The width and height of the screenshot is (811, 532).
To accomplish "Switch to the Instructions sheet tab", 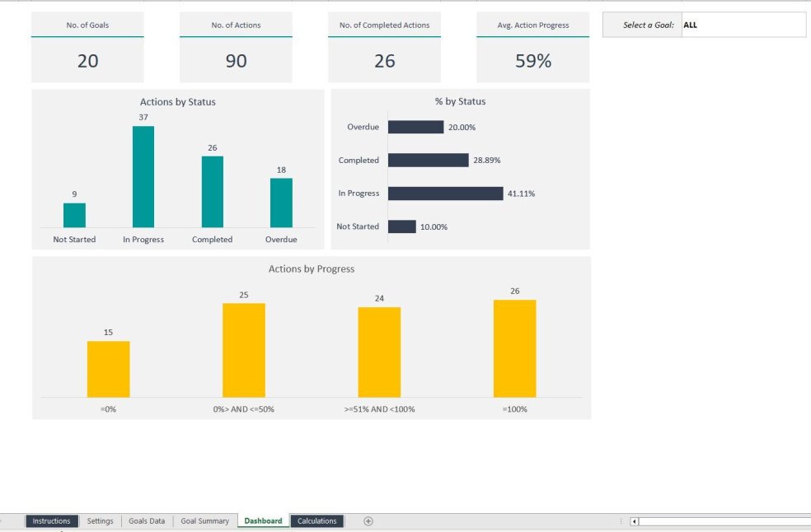I will [51, 520].
